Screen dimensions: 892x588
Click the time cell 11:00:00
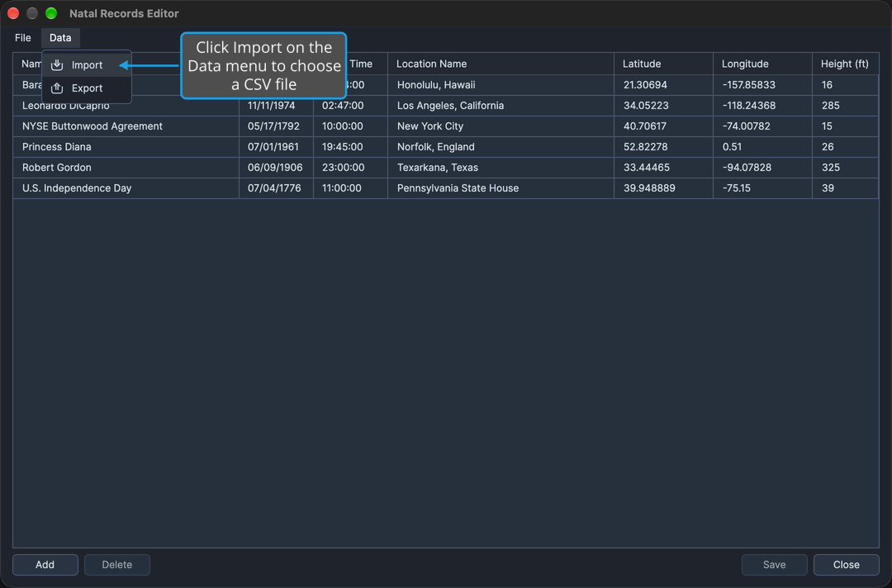tap(350, 188)
